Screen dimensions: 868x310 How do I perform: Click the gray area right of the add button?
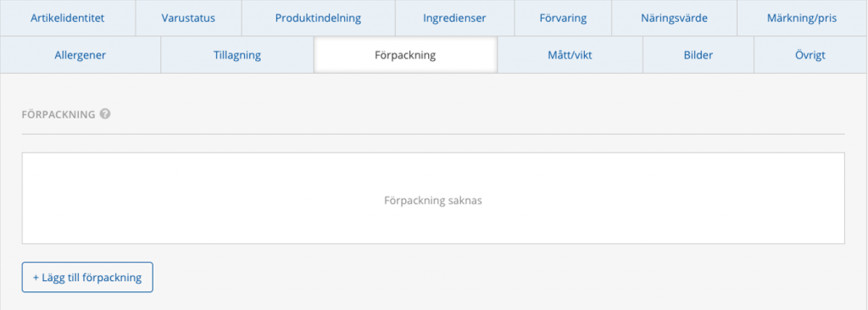click(x=498, y=277)
